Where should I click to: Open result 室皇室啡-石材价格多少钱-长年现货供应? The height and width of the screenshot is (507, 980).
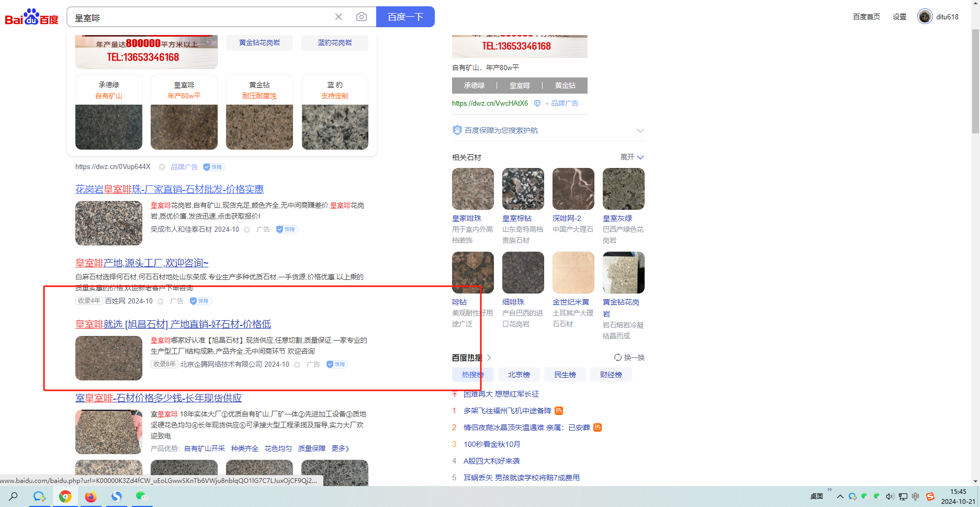[159, 398]
